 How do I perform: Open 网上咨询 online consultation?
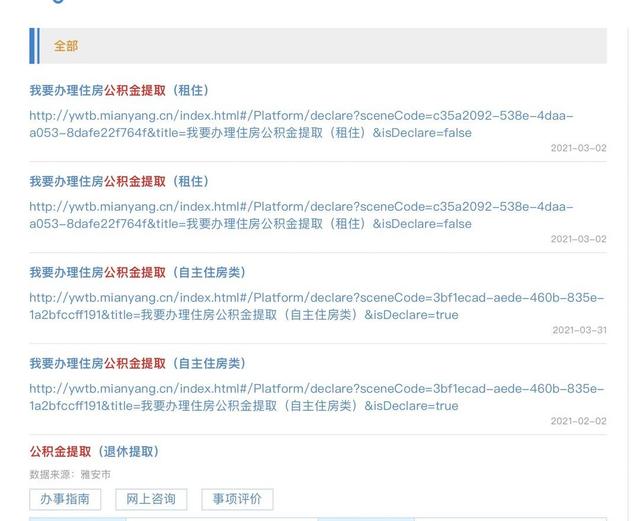[x=151, y=499]
